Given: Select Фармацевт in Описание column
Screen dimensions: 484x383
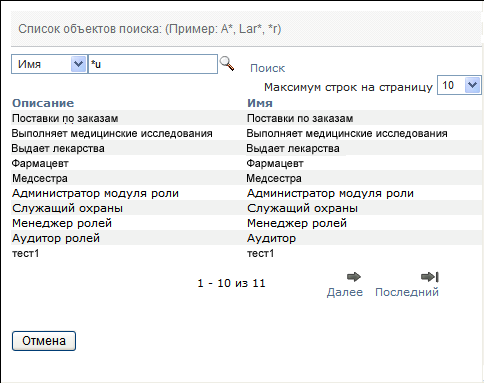Looking at the screenshot, I should 40,163.
